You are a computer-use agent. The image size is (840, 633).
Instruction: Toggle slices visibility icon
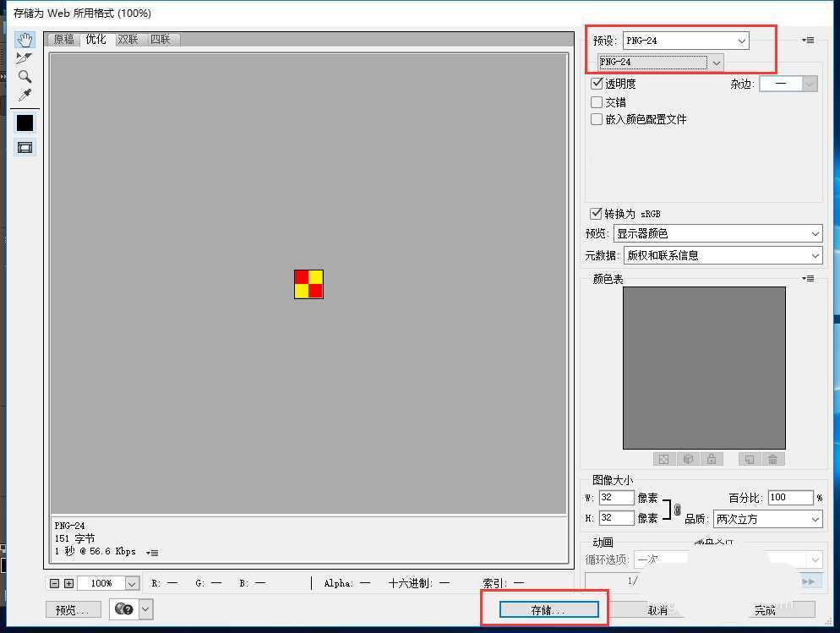[x=25, y=147]
